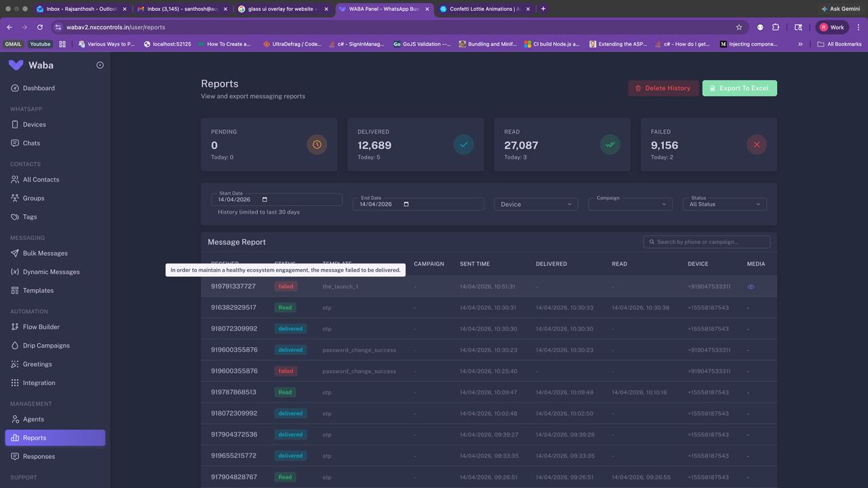Open Dashboard from the sidebar
Image resolution: width=868 pixels, height=488 pixels.
pyautogui.click(x=39, y=88)
